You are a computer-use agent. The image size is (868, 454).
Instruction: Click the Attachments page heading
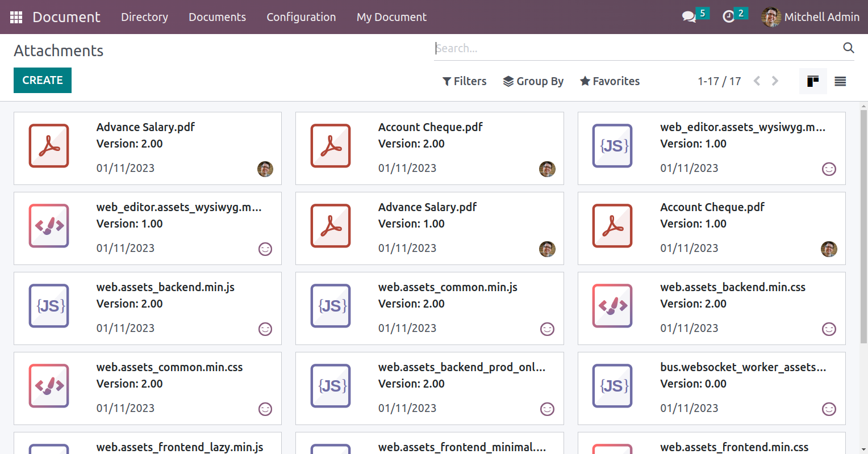pos(59,51)
